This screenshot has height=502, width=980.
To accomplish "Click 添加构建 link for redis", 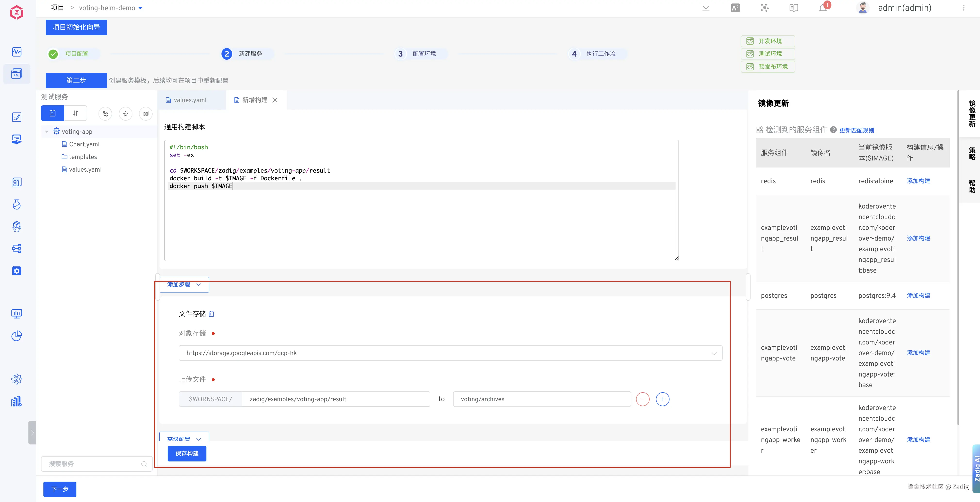I will pyautogui.click(x=918, y=181).
